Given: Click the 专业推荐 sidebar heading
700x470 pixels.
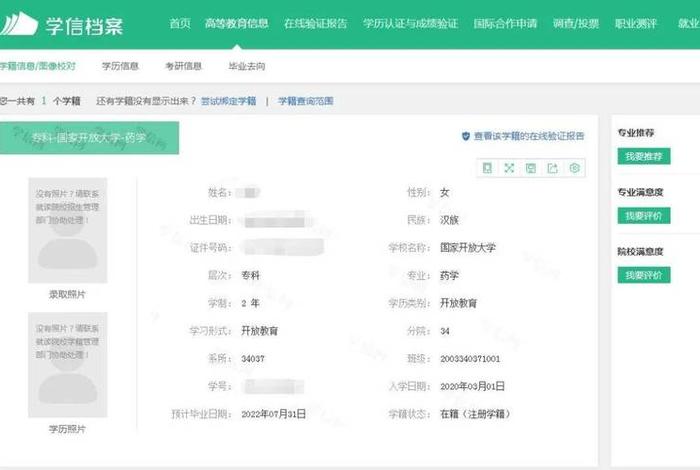Looking at the screenshot, I should click(x=636, y=133).
